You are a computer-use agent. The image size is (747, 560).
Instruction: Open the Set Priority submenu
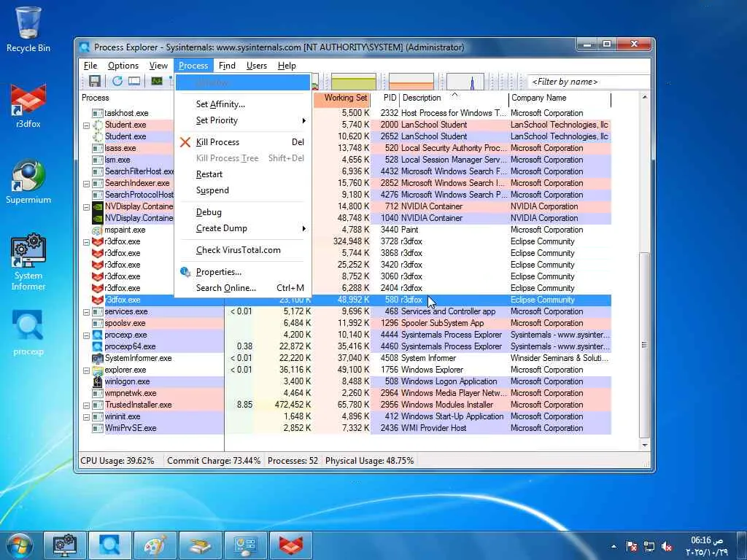[x=243, y=120]
